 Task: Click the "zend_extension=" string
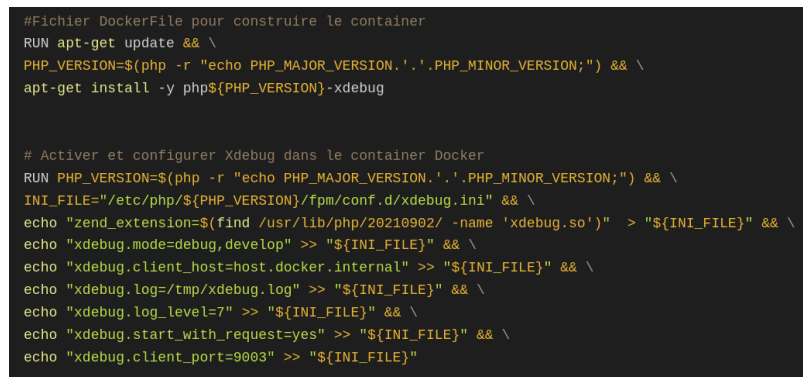136,223
